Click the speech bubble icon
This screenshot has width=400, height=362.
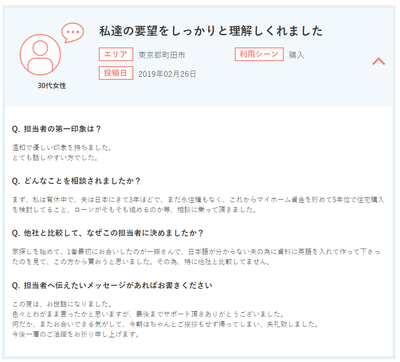[72, 32]
